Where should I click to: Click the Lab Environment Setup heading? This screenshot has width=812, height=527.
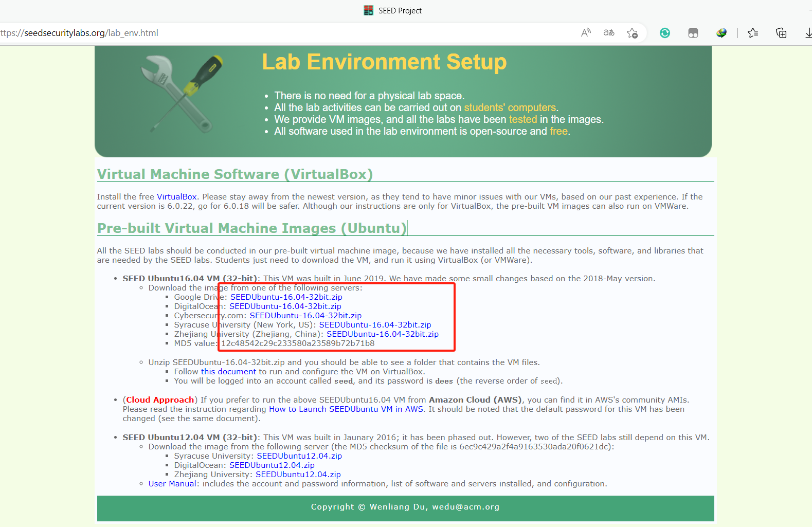pos(384,62)
